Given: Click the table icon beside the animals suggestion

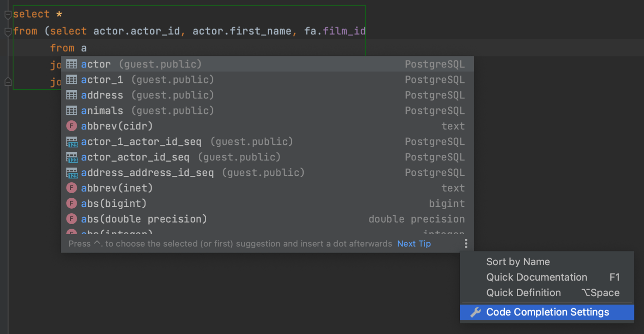Looking at the screenshot, I should [72, 110].
